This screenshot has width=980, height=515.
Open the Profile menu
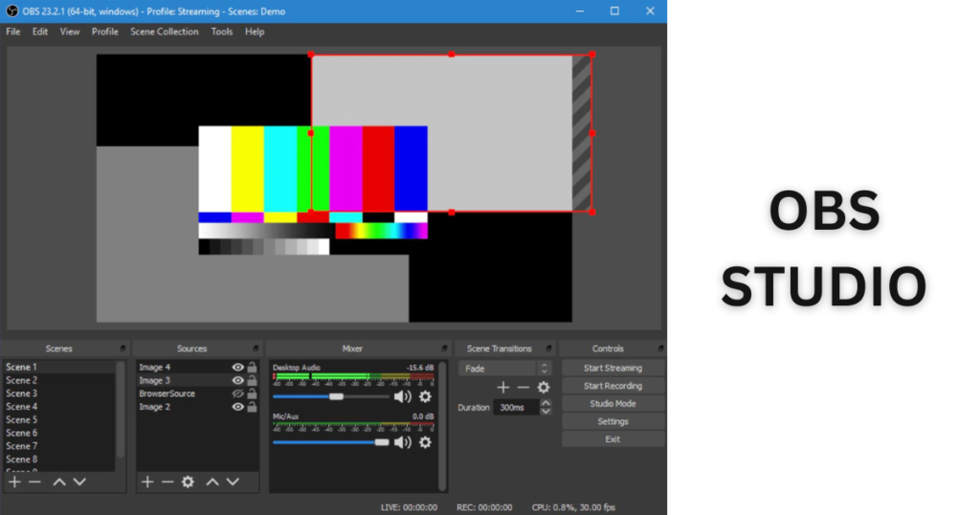click(105, 32)
